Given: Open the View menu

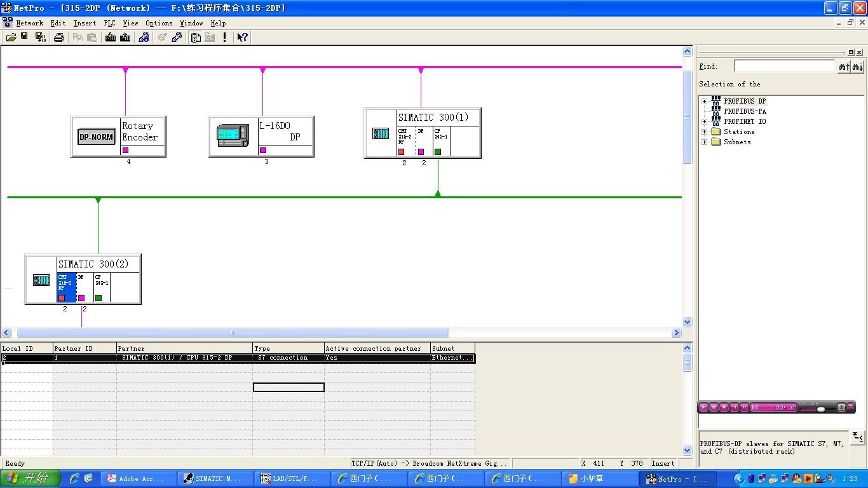Looking at the screenshot, I should [x=130, y=23].
